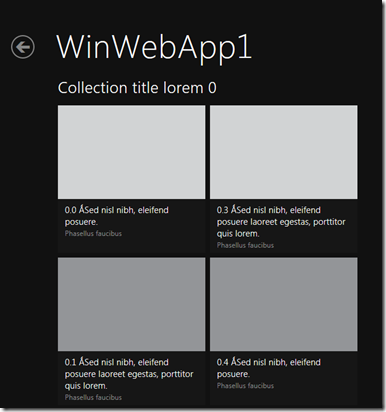386x412 pixels.
Task: Click the back arrow button
Action: [23, 47]
